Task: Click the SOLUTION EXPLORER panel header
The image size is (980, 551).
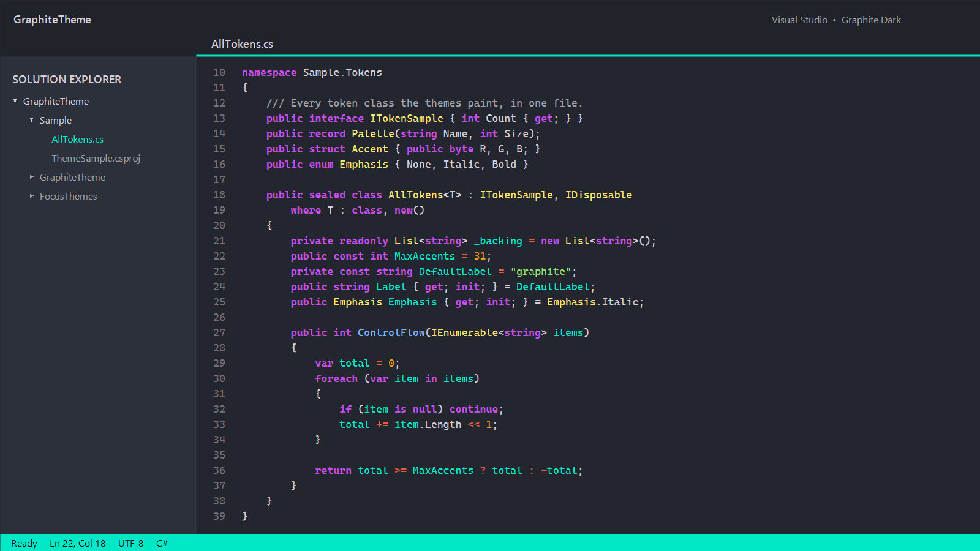Action: click(x=67, y=80)
